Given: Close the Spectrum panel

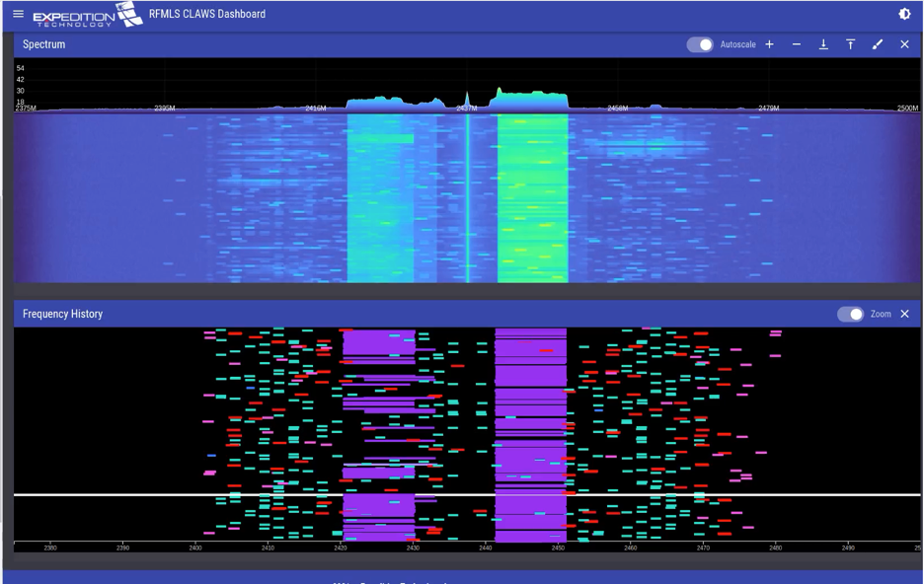Looking at the screenshot, I should (x=904, y=44).
